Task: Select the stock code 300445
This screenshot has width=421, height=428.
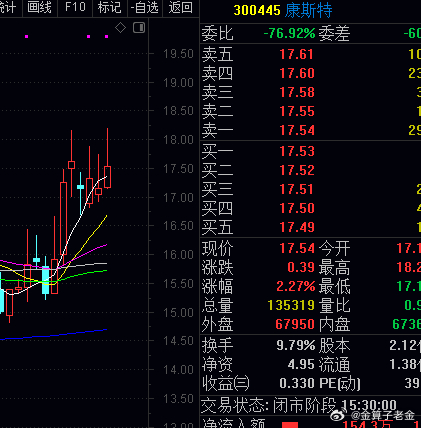Action: tap(257, 10)
